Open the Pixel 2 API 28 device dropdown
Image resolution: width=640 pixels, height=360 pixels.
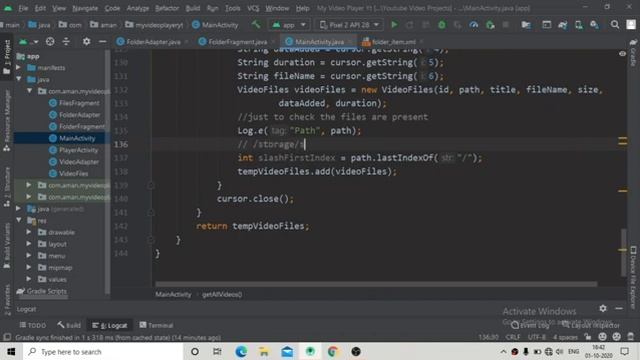pos(349,25)
